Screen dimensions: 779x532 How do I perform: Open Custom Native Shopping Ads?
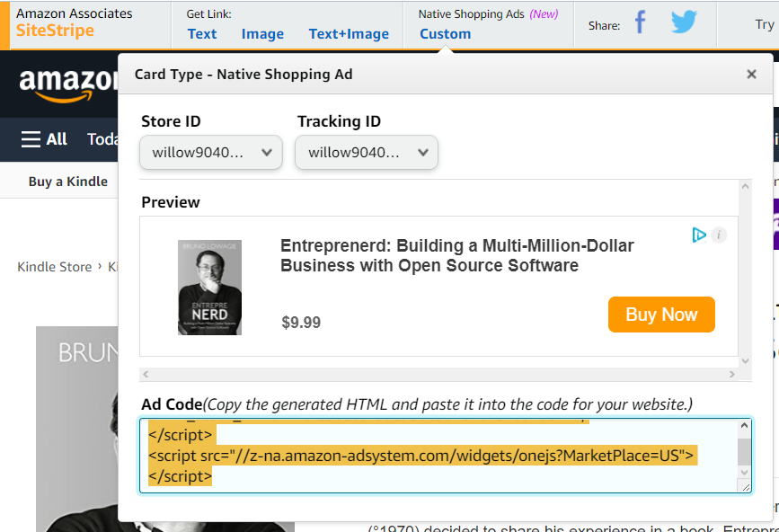pos(445,34)
